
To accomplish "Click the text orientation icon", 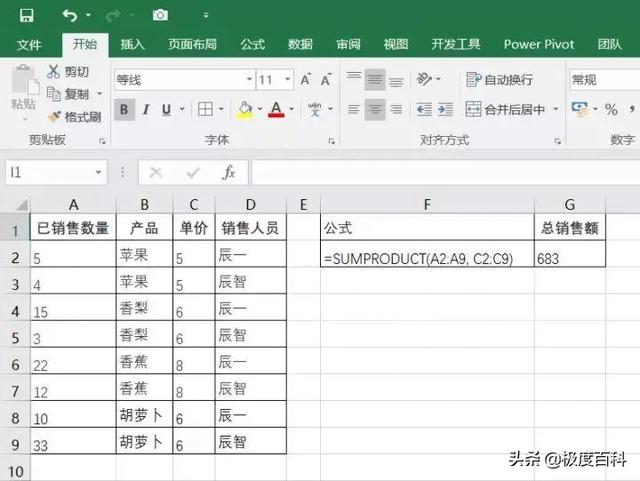I will pos(424,79).
